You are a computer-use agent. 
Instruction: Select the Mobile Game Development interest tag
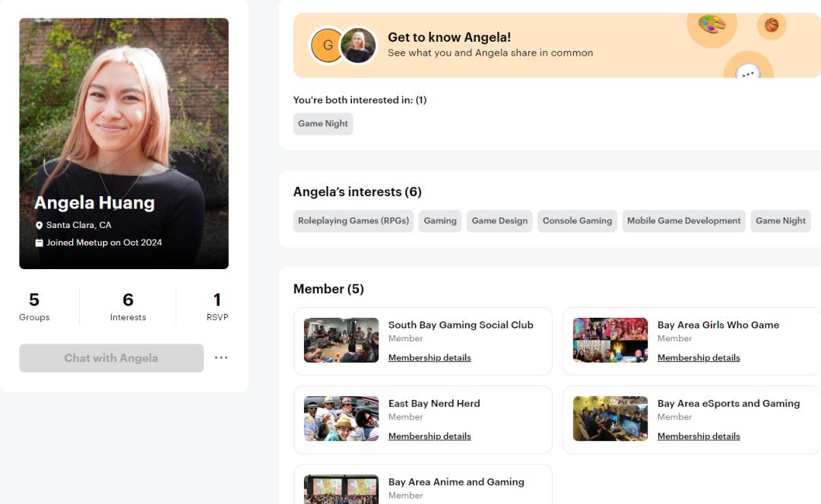(x=684, y=221)
